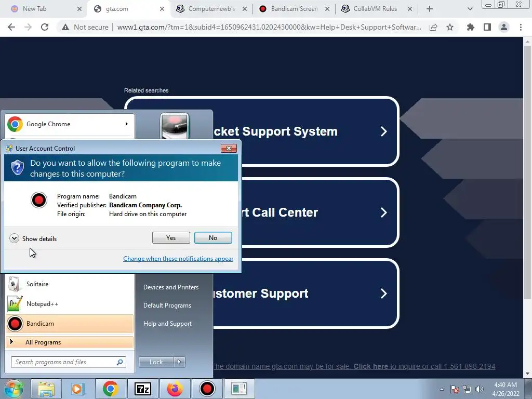The image size is (532, 399).
Task: Open the Chrome extensions puzzle icon
Action: pos(471,27)
